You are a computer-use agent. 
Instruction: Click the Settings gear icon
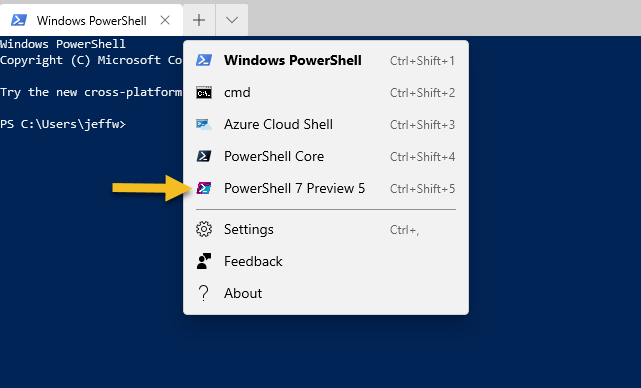click(x=204, y=229)
